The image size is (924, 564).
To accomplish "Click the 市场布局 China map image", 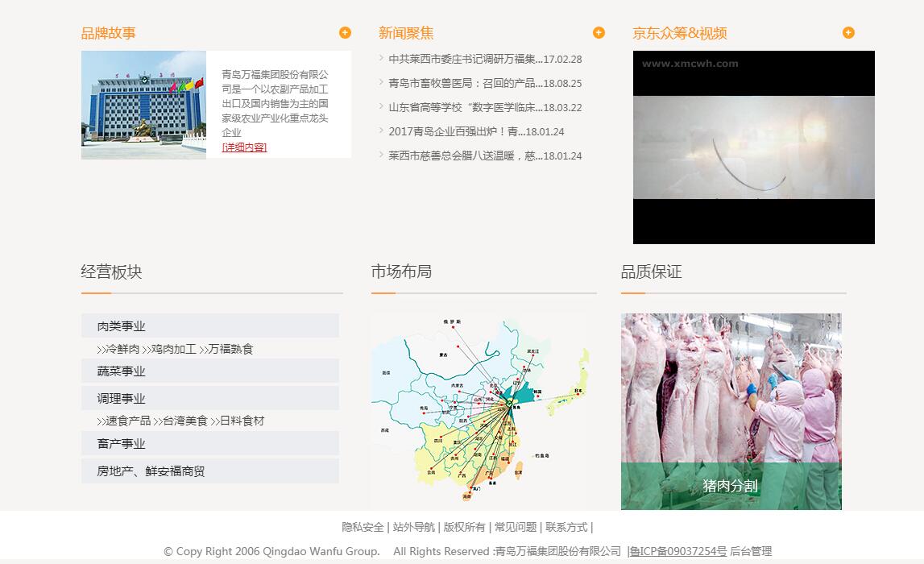I will pos(482,411).
